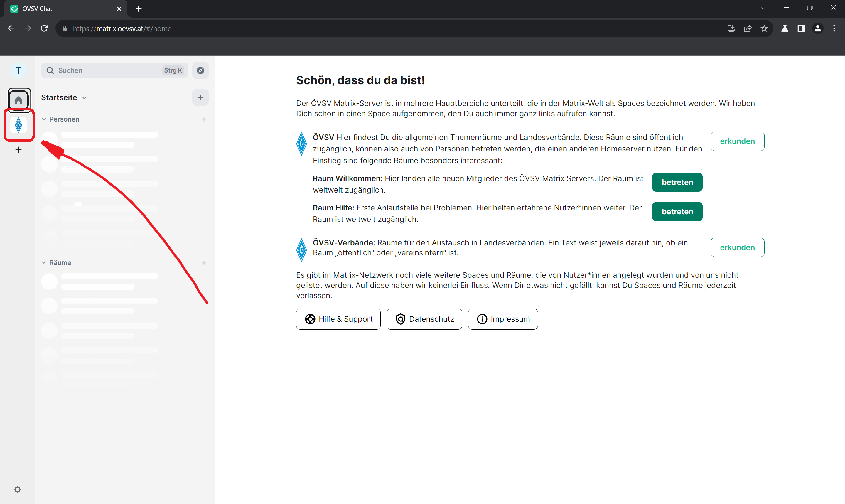This screenshot has height=504, width=845.
Task: Open a new browser tab
Action: (139, 9)
